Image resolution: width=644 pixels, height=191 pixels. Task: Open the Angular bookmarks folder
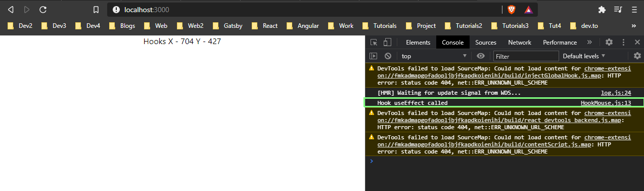302,26
